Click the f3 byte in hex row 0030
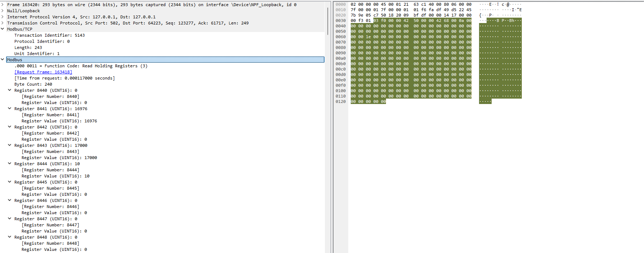Viewport: 644px width, 253px height. point(361,21)
